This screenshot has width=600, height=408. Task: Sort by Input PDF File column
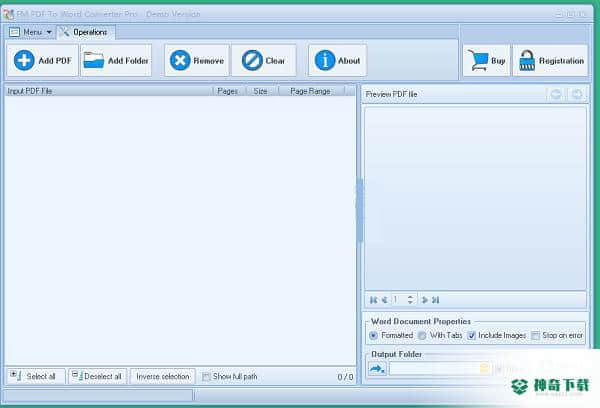tap(109, 91)
